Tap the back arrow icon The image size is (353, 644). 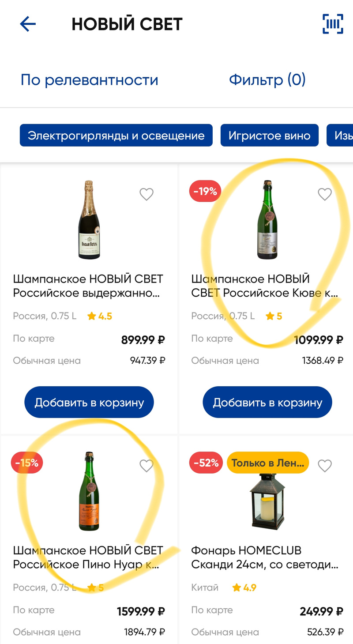pyautogui.click(x=28, y=24)
